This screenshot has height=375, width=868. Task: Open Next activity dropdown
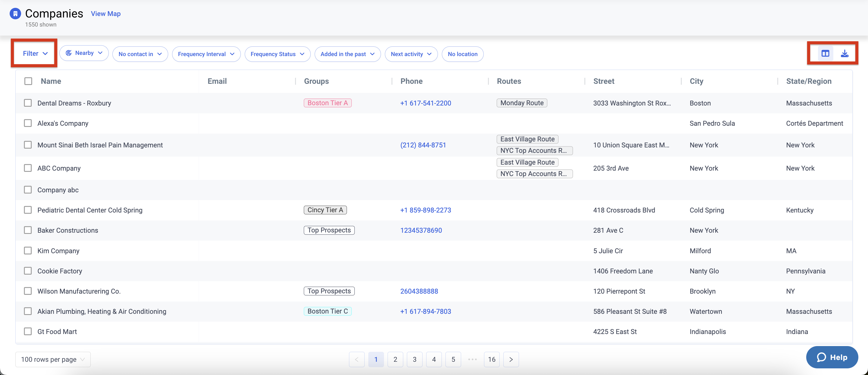(x=411, y=54)
